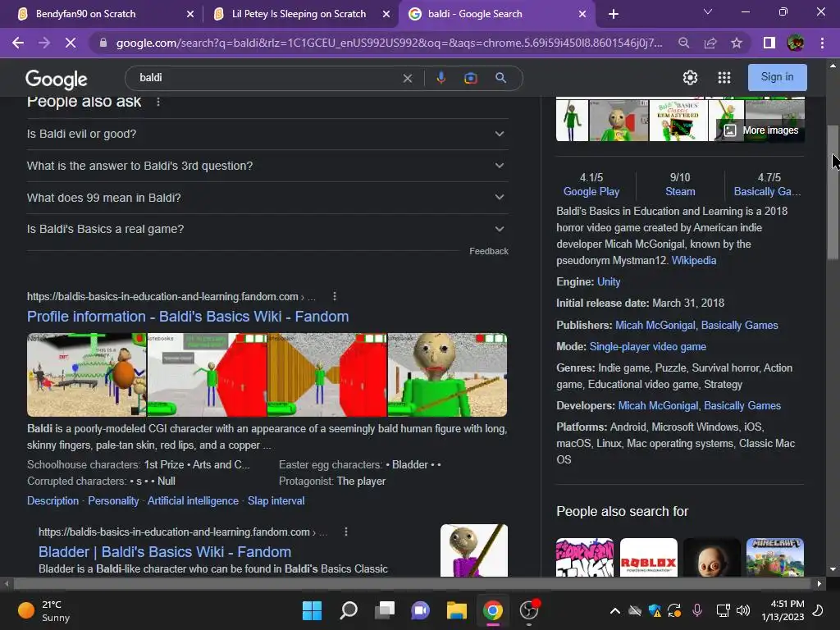Open the Description sitelink

pos(52,501)
